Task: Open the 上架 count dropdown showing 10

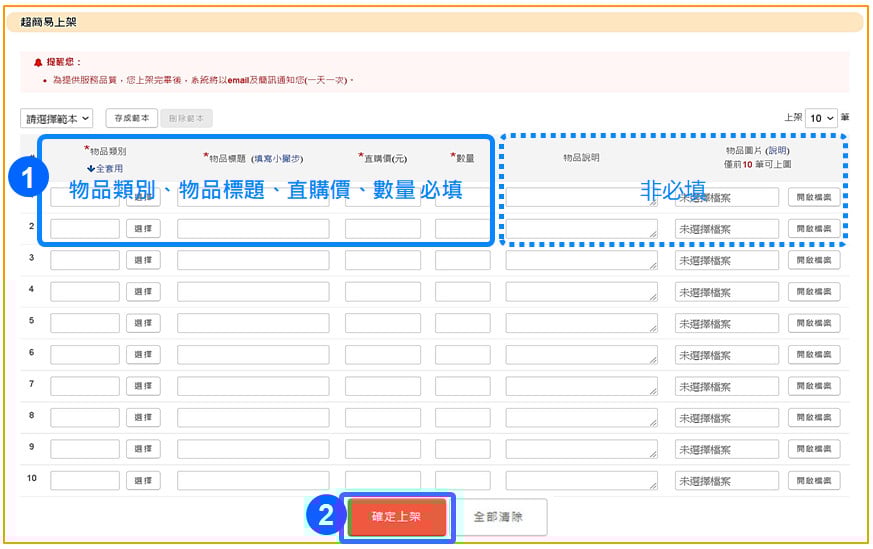Action: click(x=822, y=118)
